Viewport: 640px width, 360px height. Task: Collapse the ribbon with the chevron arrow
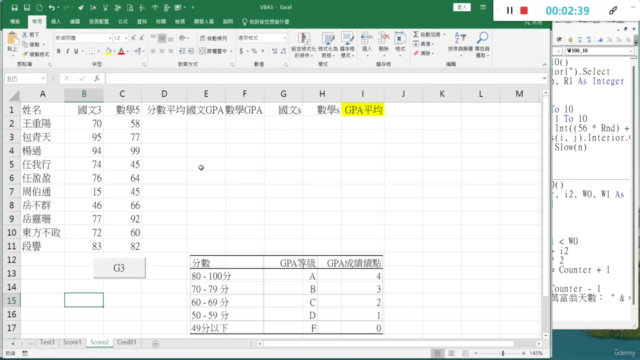click(544, 64)
